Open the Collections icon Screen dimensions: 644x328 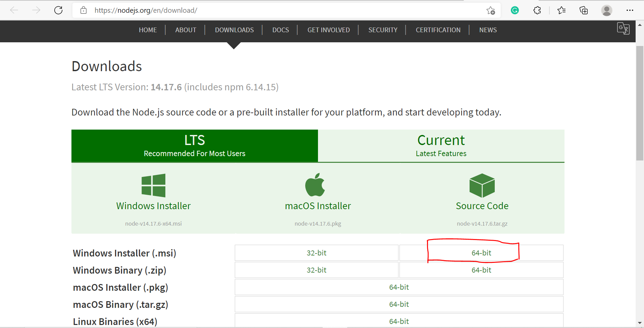click(x=584, y=10)
